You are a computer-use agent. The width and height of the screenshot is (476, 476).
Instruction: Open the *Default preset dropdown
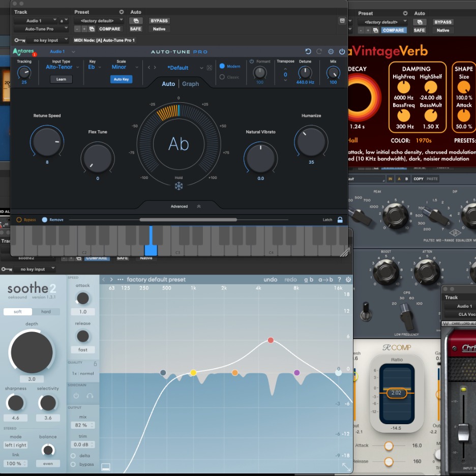point(185,68)
